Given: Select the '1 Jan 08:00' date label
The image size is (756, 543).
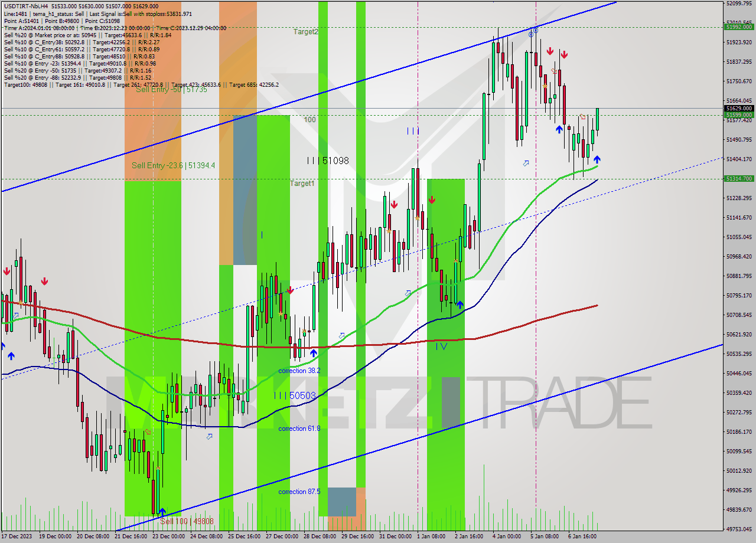Looking at the screenshot, I should (x=431, y=537).
